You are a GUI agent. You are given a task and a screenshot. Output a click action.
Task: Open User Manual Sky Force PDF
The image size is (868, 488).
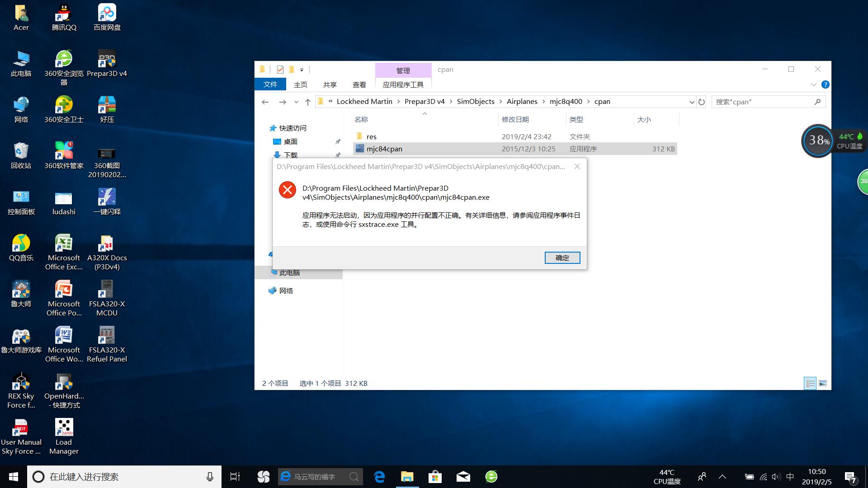21,437
